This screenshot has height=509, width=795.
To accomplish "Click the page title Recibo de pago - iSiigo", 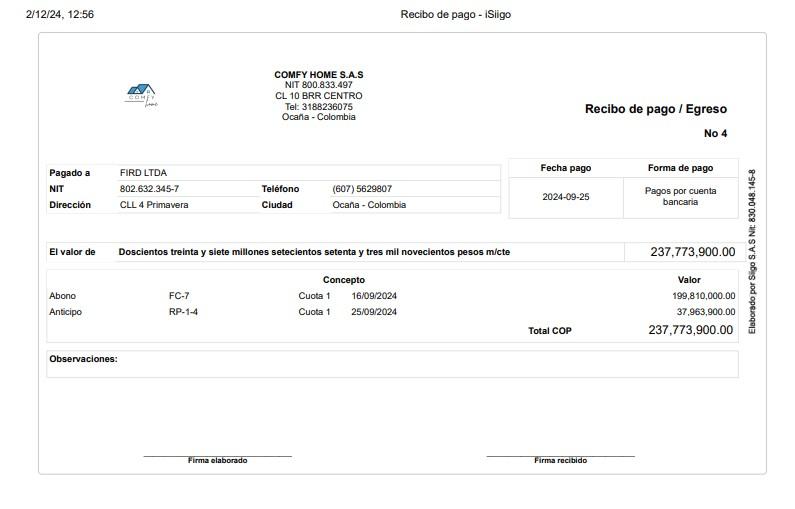I will click(455, 14).
